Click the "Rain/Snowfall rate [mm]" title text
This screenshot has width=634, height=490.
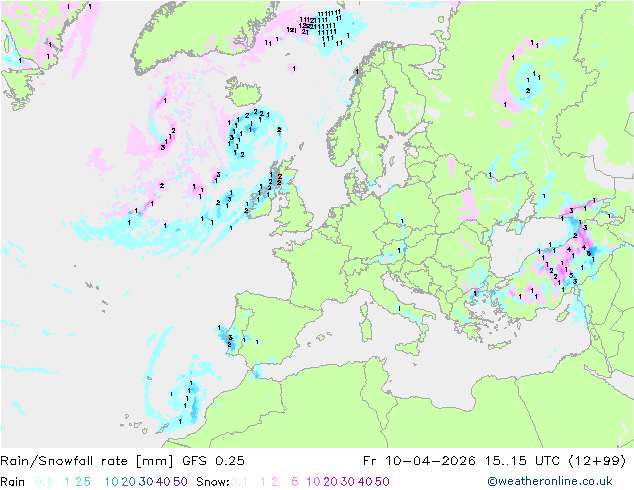click(87, 461)
